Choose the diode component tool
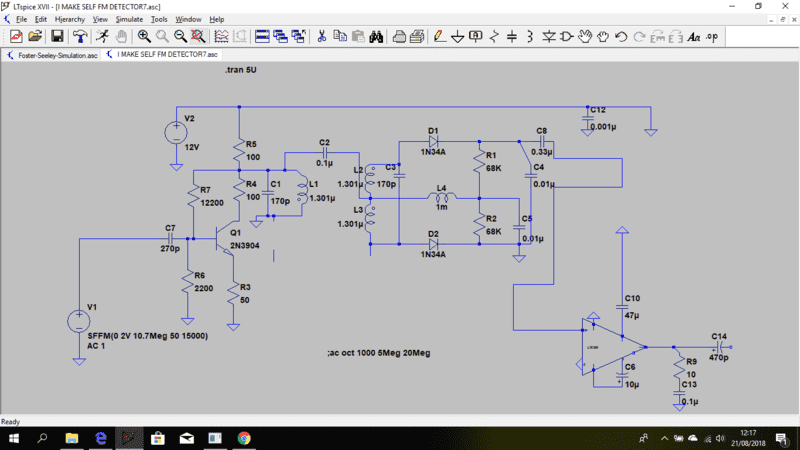This screenshot has height=450, width=800. click(x=548, y=37)
